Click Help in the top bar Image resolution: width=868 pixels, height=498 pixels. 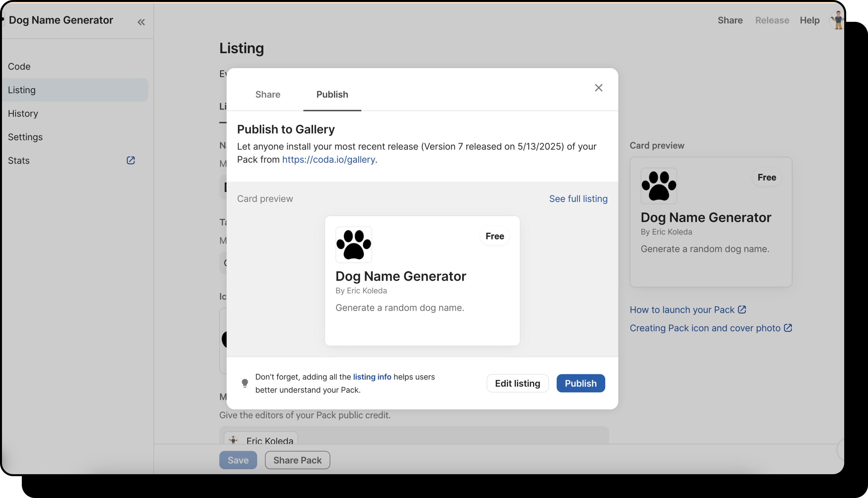809,21
